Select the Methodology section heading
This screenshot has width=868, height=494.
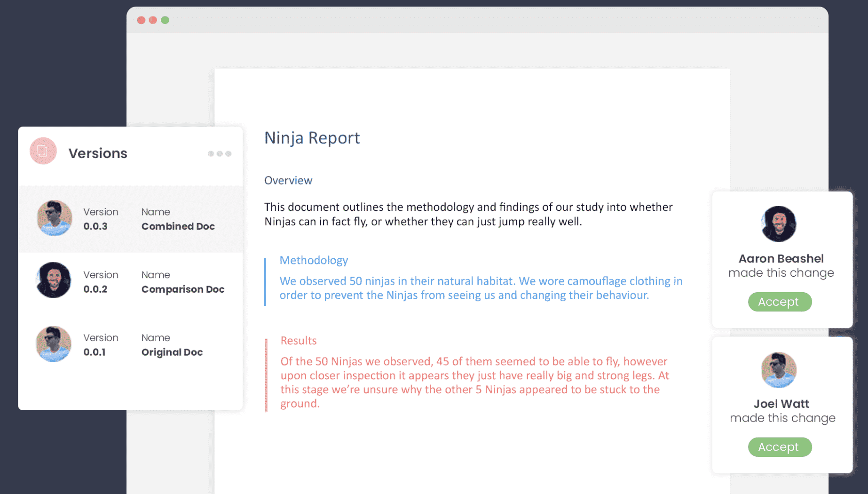[x=314, y=260]
